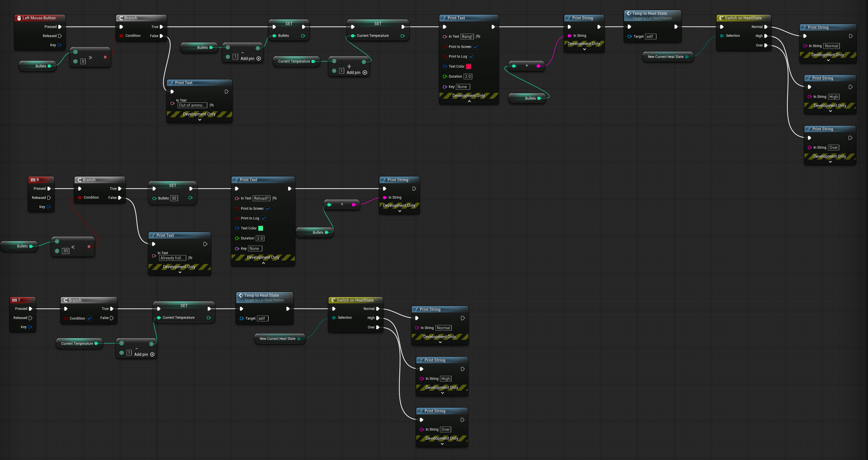Click the False exec pin on the T Branch node

tap(112, 318)
